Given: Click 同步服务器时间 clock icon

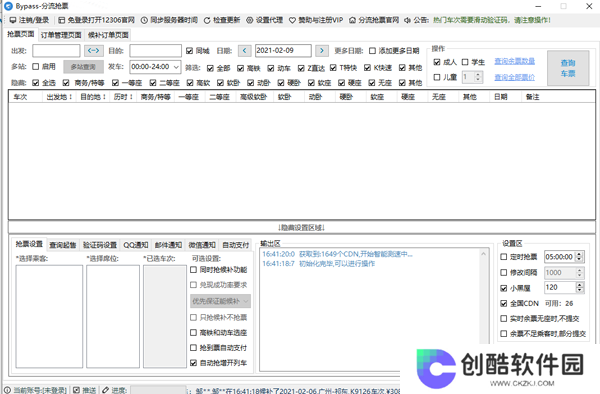Looking at the screenshot, I should click(144, 20).
